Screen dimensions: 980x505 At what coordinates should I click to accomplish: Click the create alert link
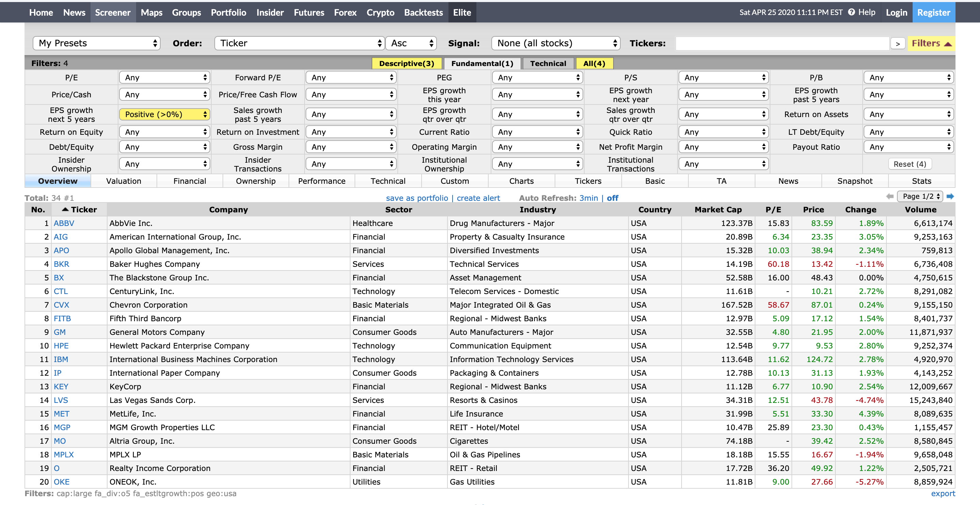point(478,198)
